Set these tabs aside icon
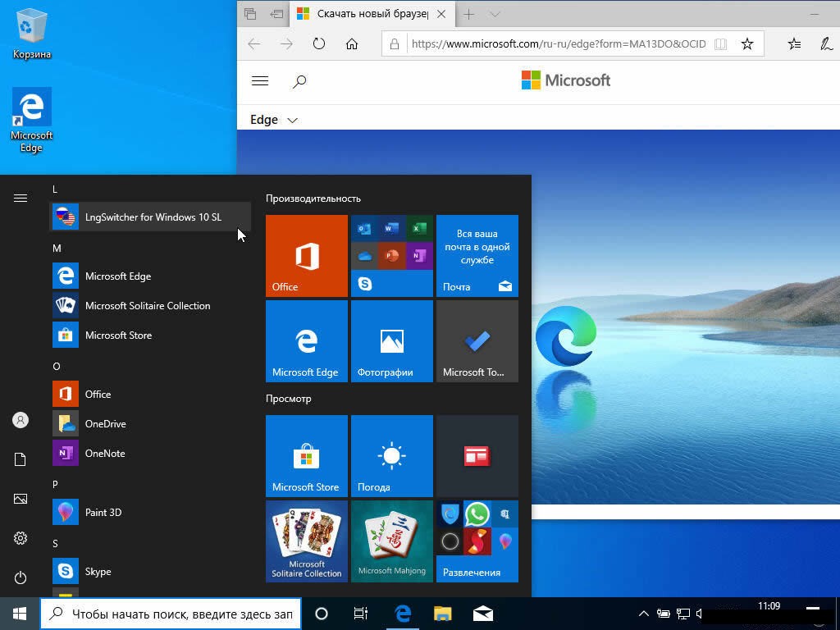The height and width of the screenshot is (630, 840). click(x=276, y=14)
